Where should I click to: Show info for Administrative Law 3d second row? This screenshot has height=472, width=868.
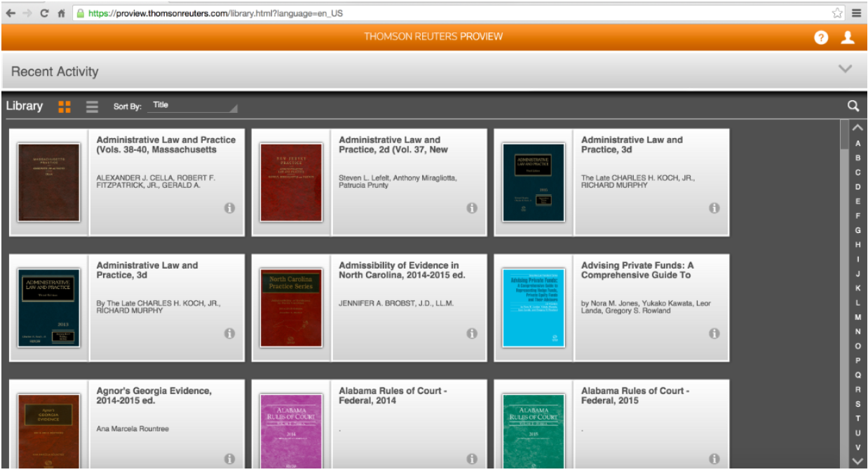click(229, 333)
